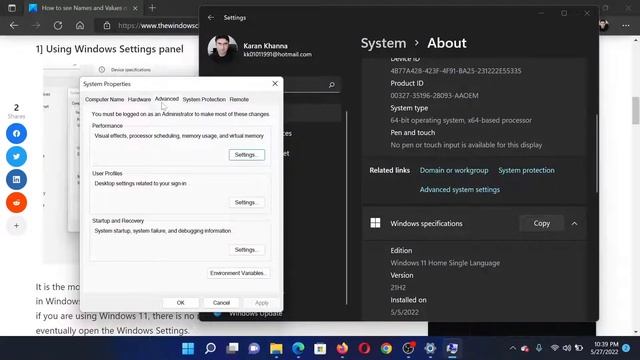Open Startup and Recovery Settings
This screenshot has width=640, height=360.
pos(247,249)
